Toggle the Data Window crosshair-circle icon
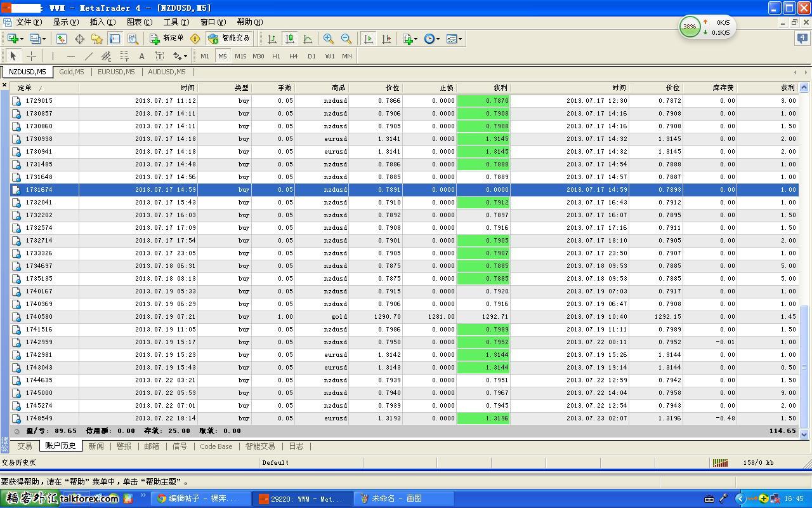Screen dimensions: 812x508 coord(79,39)
